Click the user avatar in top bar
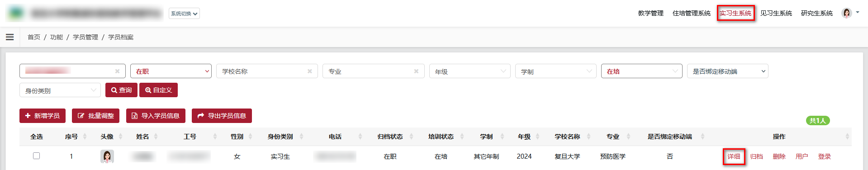 [x=846, y=13]
